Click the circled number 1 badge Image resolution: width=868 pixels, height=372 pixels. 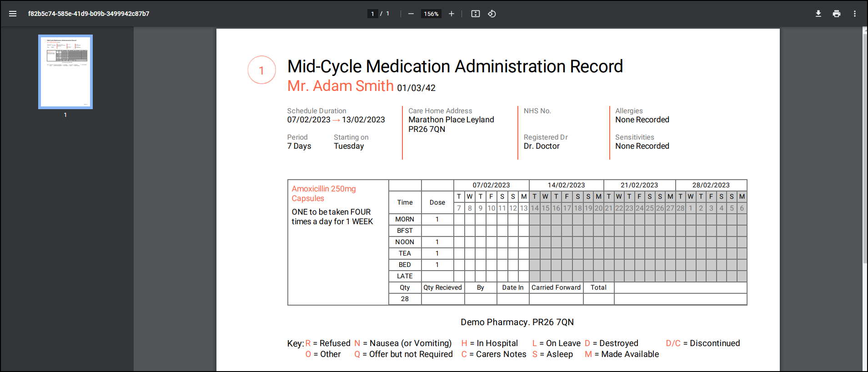click(261, 70)
